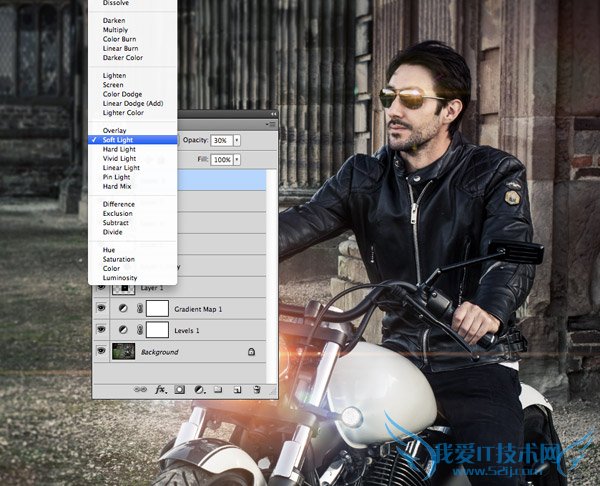Click the Background layer thumbnail
Image resolution: width=600 pixels, height=486 pixels.
124,351
